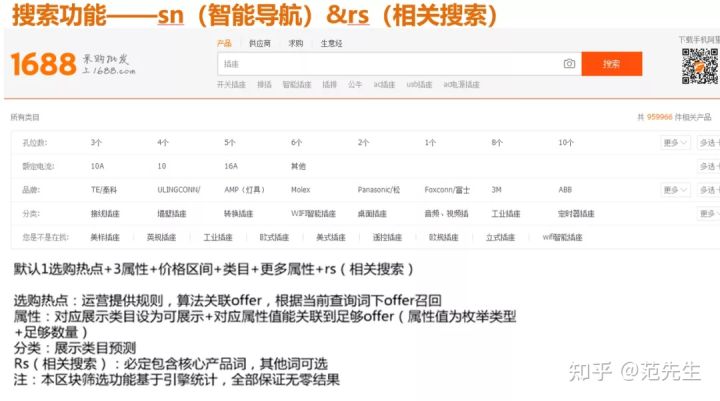Click the 智能插座 suggested keyword
This screenshot has height=401, width=720.
click(297, 85)
